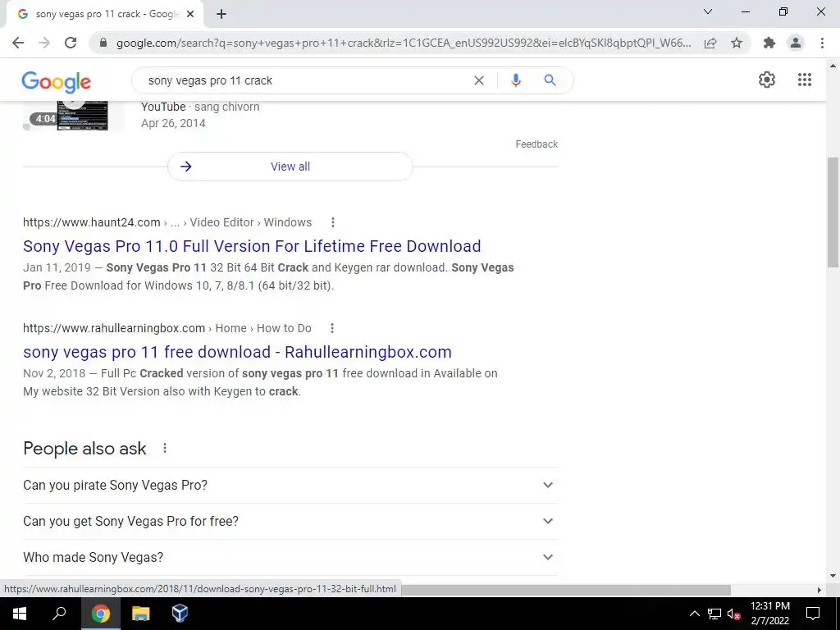Open the Chrome profile avatar icon
This screenshot has height=630, width=840.
796,43
